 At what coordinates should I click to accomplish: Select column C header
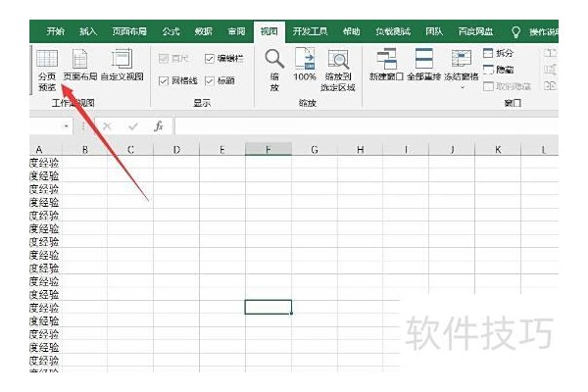[130, 150]
